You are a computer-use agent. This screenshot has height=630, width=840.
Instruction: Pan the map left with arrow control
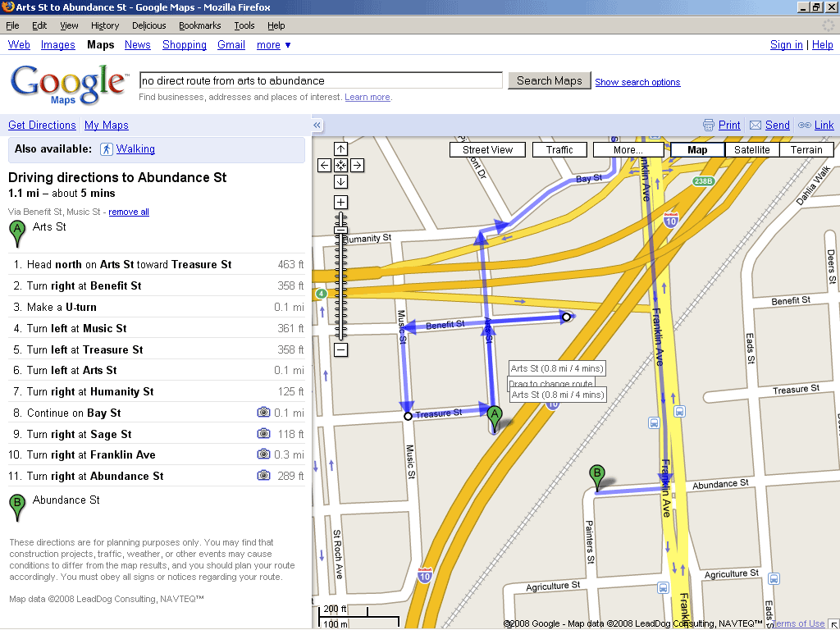[x=324, y=165]
